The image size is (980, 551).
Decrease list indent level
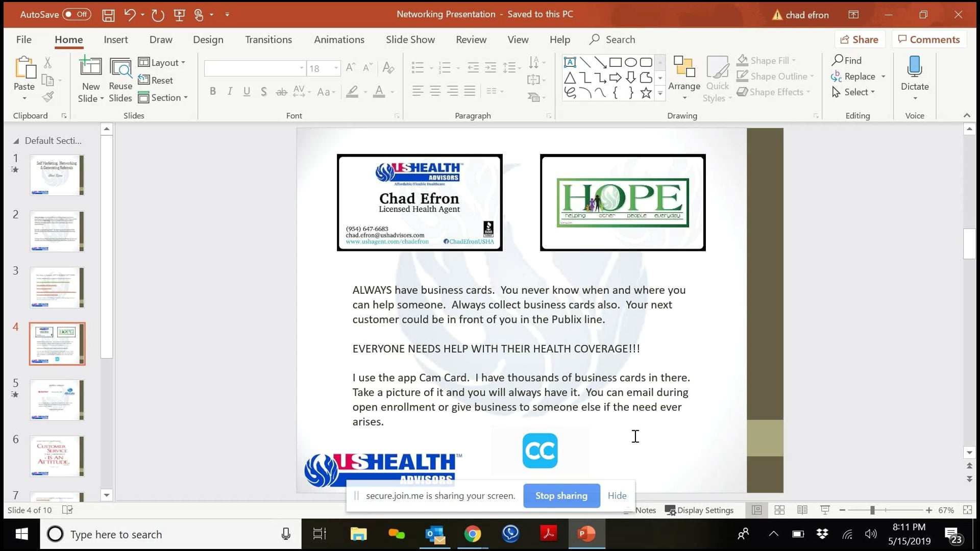tap(473, 67)
